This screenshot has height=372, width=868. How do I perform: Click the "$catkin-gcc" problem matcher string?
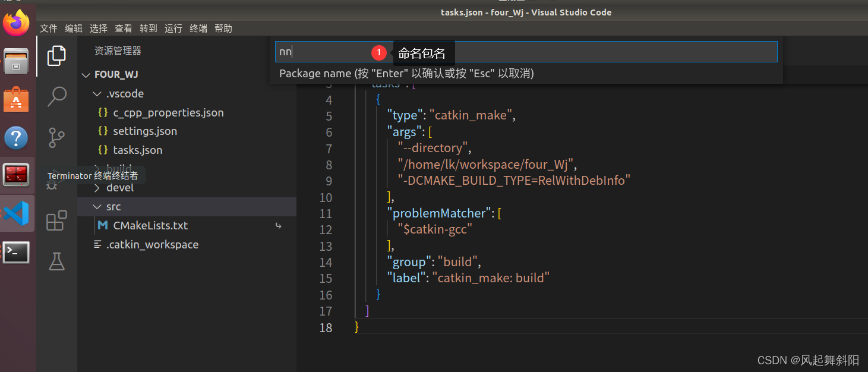point(435,229)
